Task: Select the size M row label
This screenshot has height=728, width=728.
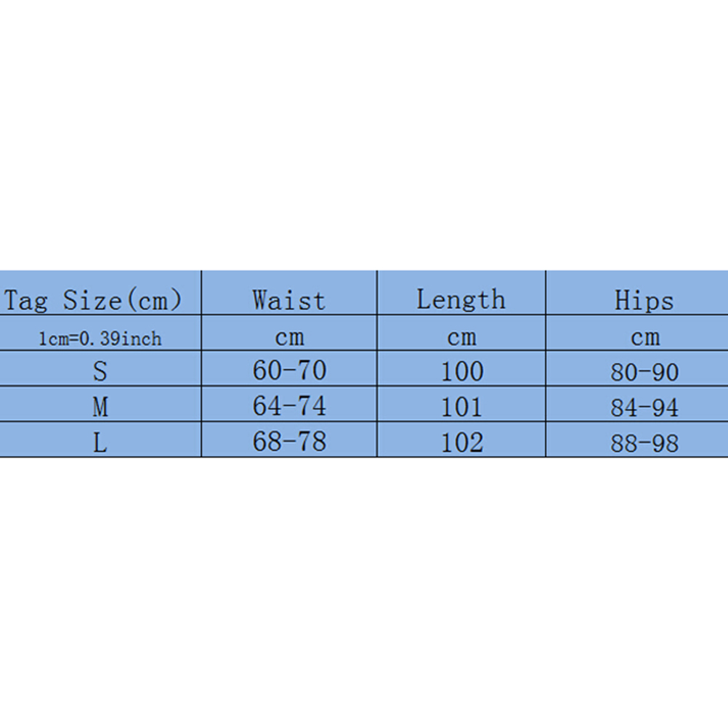Action: (100, 407)
